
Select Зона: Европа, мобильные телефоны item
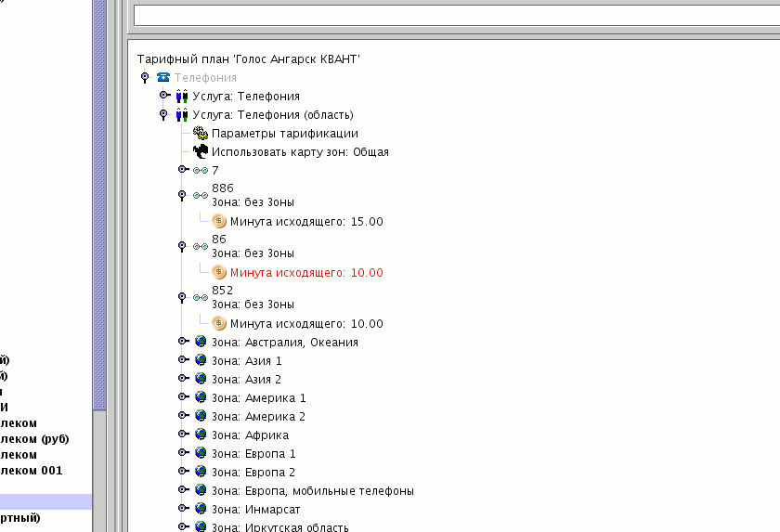coord(312,490)
